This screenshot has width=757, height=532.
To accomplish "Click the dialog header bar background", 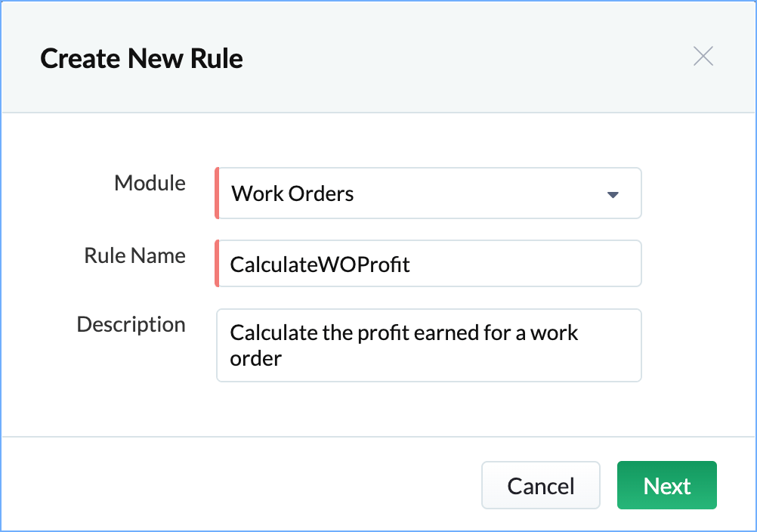I will point(453,57).
